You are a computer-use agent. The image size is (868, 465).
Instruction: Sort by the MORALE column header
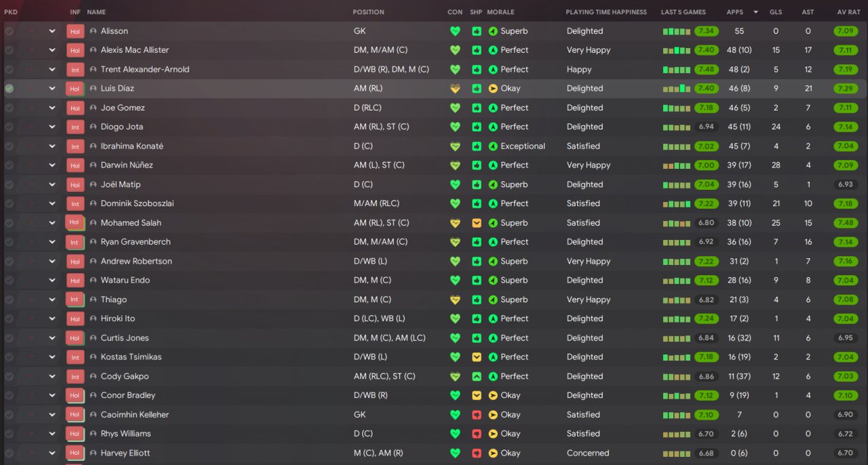click(x=500, y=12)
